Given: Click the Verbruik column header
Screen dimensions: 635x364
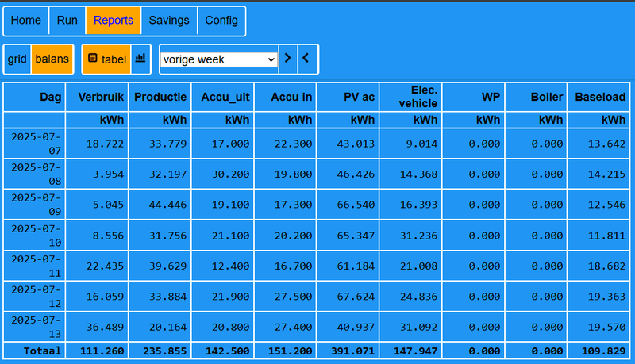Looking at the screenshot, I should (97, 97).
